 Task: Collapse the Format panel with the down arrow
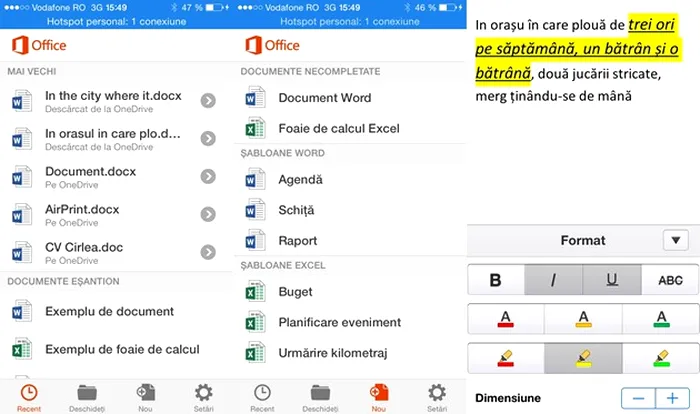tap(675, 240)
